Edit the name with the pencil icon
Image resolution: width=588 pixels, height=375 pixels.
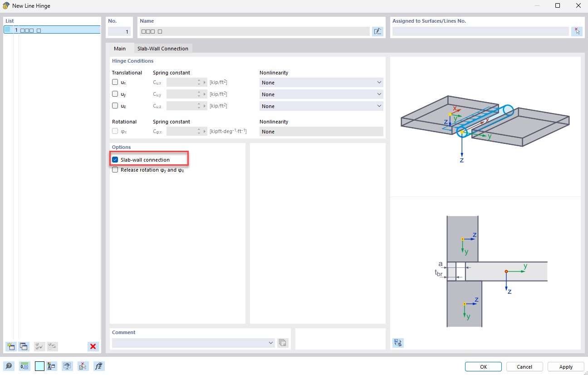377,31
